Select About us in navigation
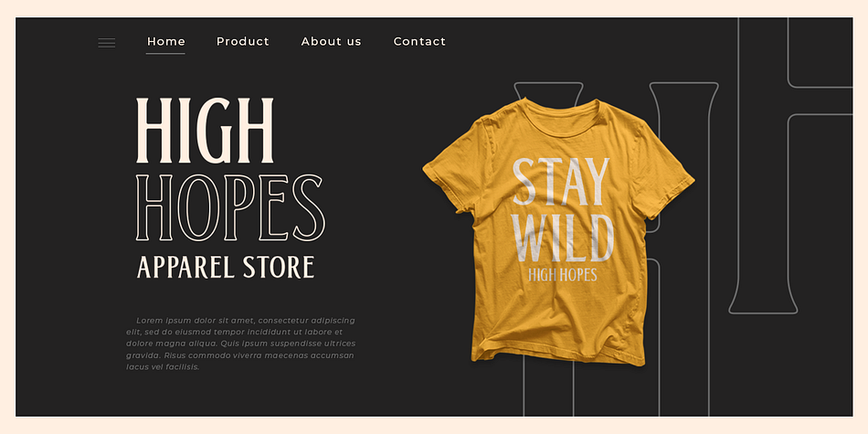Viewport: 868px width, 434px height. [331, 41]
